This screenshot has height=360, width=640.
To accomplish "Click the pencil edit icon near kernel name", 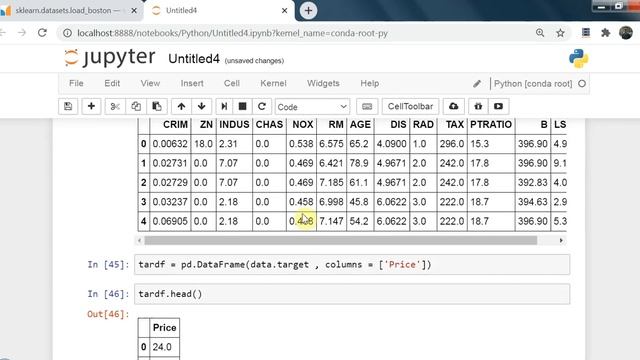I will point(477,84).
